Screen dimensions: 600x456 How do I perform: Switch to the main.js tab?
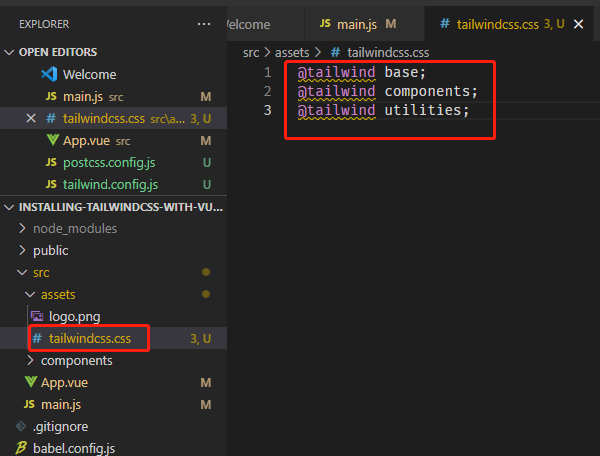pos(365,24)
